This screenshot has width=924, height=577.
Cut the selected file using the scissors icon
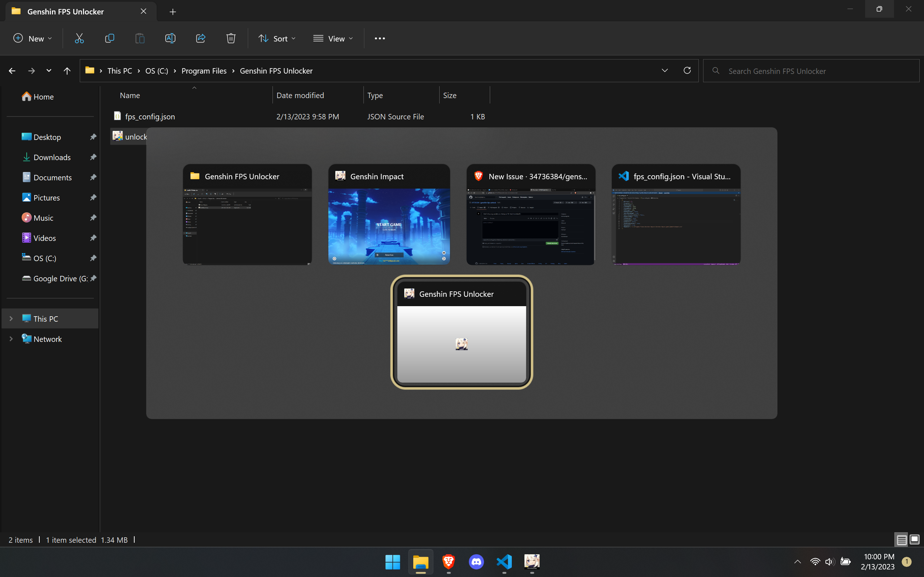[79, 38]
